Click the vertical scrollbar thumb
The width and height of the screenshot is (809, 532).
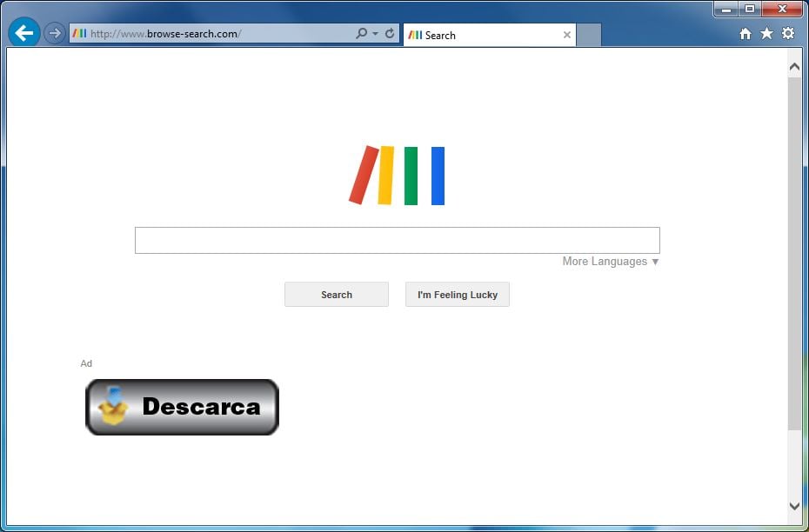pyautogui.click(x=794, y=254)
